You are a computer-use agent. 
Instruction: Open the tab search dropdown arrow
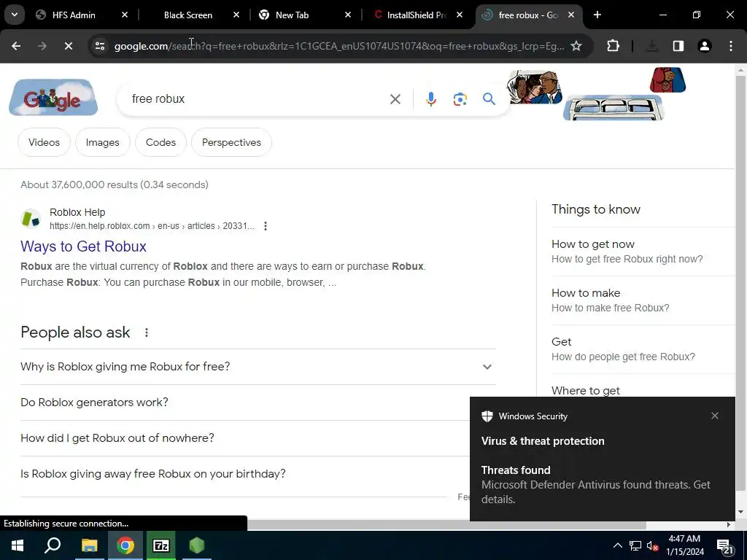pyautogui.click(x=15, y=15)
